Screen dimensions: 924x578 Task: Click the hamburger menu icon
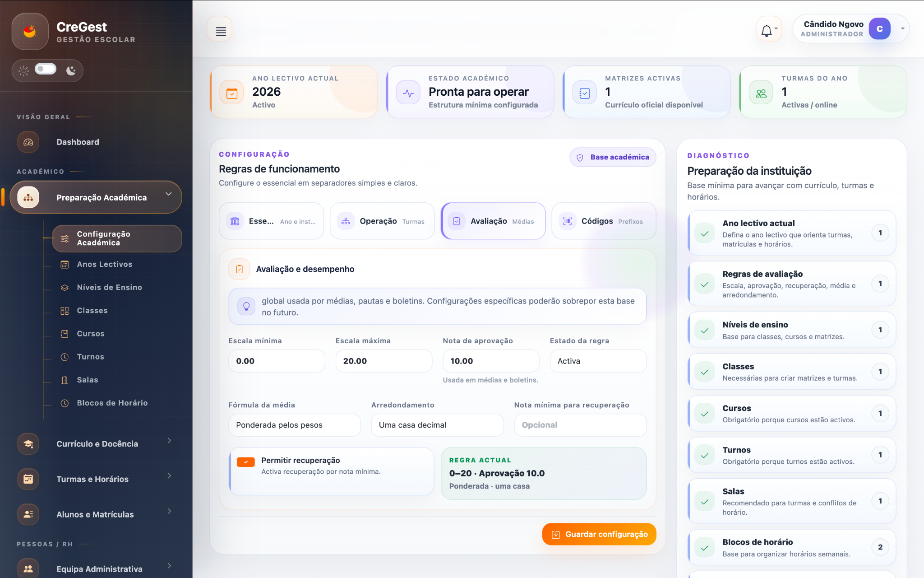(x=221, y=31)
